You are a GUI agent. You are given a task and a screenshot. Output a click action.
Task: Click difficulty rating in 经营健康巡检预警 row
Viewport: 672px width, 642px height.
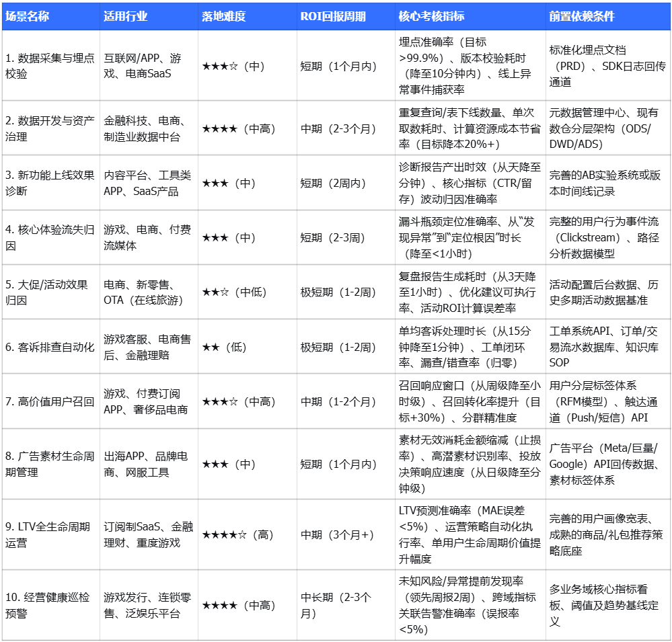pos(248,605)
